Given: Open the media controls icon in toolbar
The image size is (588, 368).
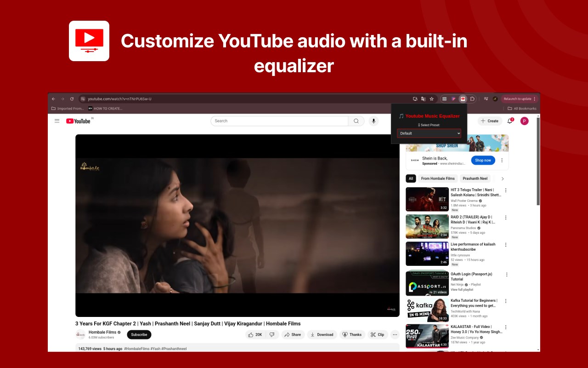Looking at the screenshot, I should pyautogui.click(x=486, y=99).
